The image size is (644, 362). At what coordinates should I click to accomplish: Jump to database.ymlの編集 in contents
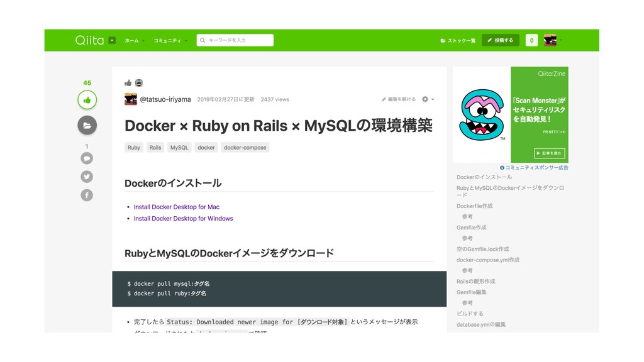[x=481, y=324]
